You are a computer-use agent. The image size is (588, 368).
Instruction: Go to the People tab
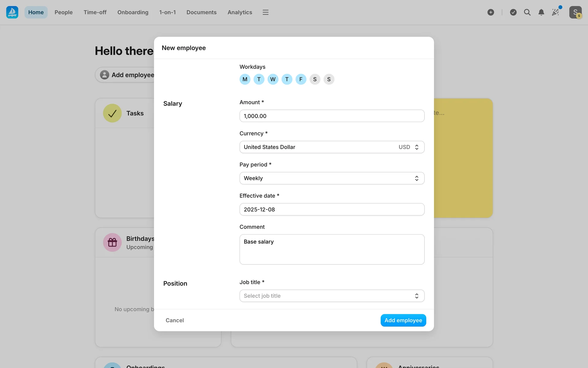point(63,12)
